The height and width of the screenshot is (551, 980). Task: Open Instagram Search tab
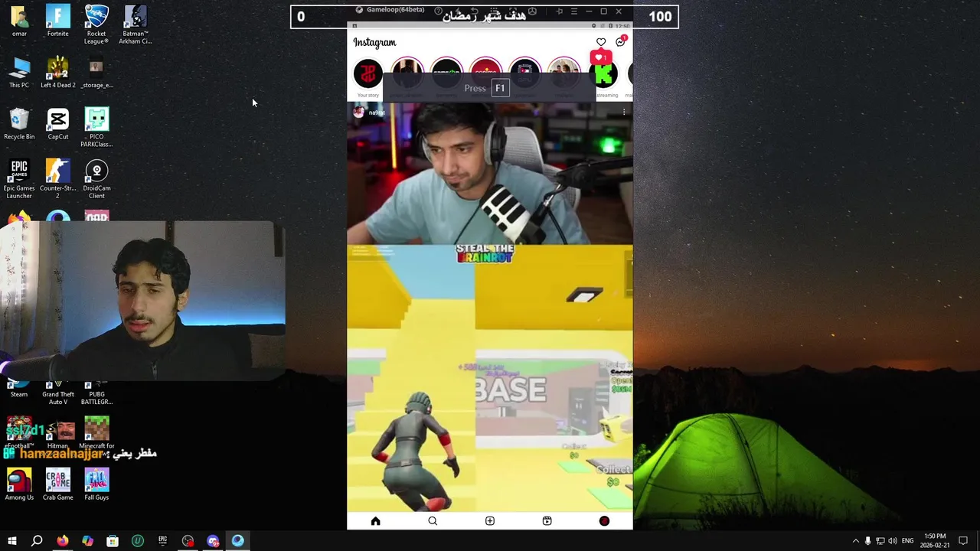[433, 521]
